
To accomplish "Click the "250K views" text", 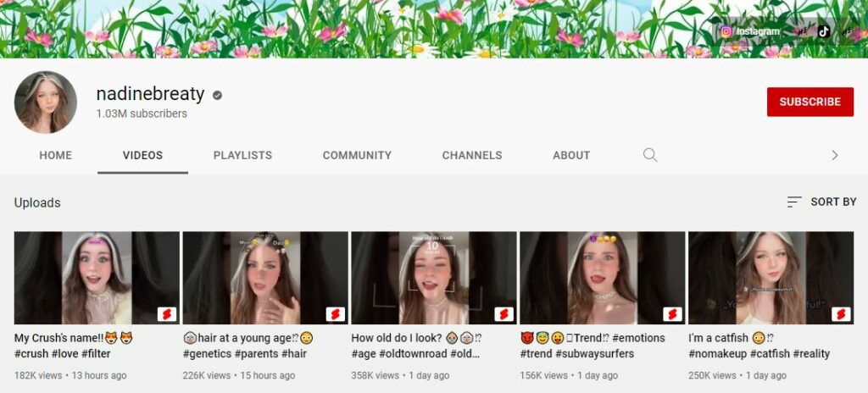I will tap(712, 375).
